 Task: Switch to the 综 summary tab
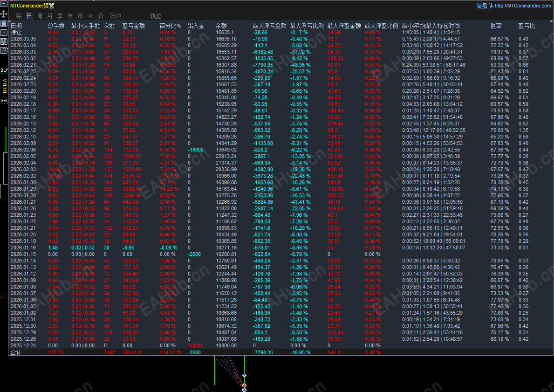pos(19,16)
